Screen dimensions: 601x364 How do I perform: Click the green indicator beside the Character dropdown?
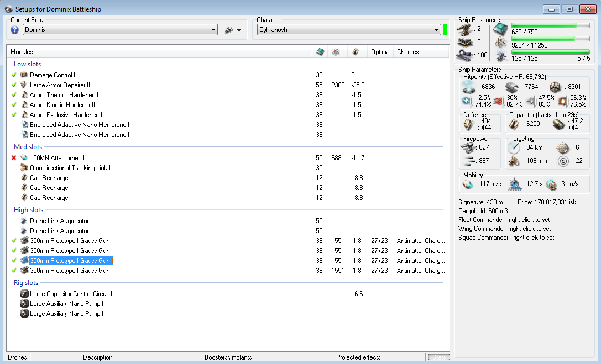[x=445, y=30]
